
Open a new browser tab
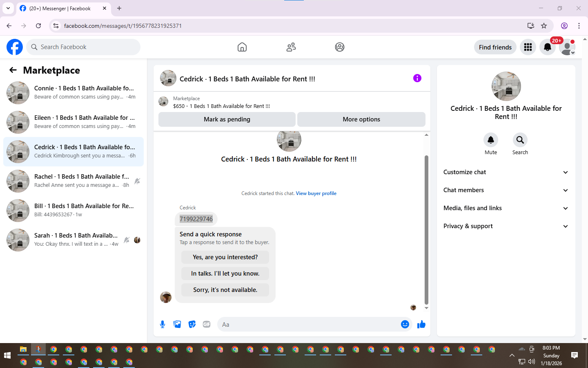coord(119,8)
